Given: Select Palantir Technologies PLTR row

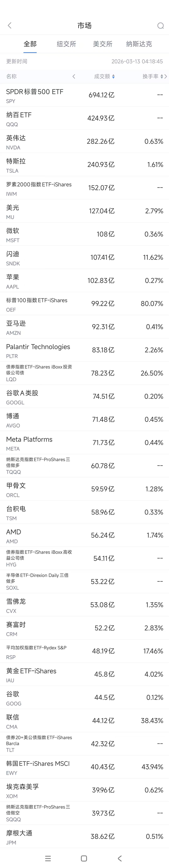Looking at the screenshot, I should click(84, 351).
